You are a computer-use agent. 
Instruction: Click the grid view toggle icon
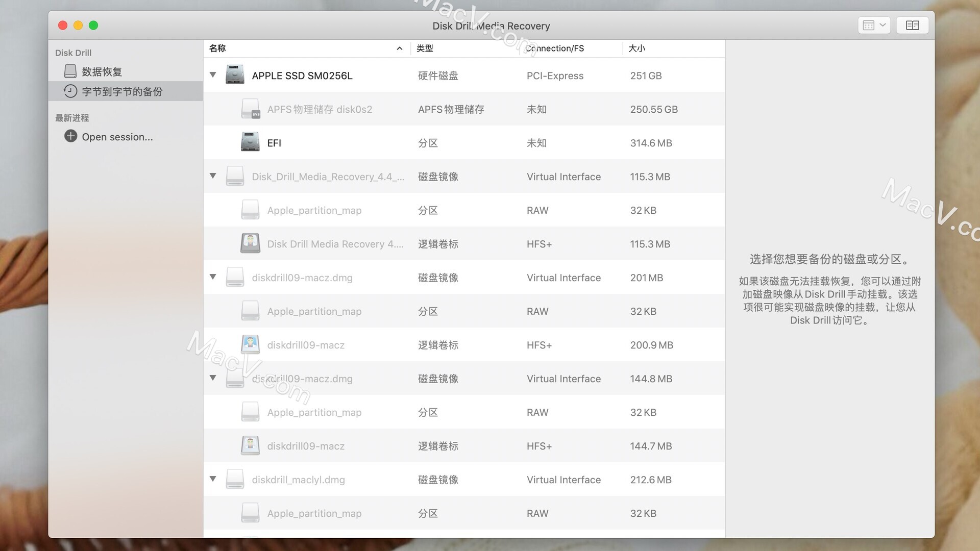[x=868, y=26]
